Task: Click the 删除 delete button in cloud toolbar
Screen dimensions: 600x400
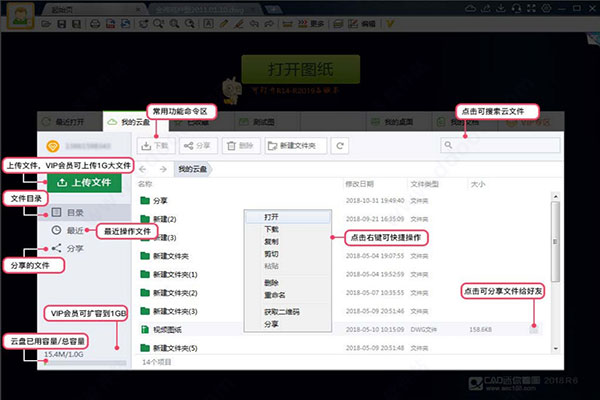Action: [241, 146]
